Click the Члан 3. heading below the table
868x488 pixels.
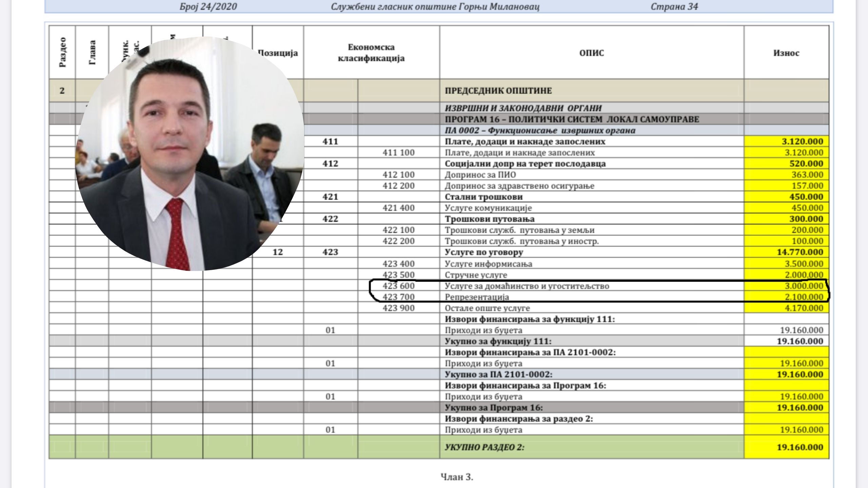[x=457, y=477]
